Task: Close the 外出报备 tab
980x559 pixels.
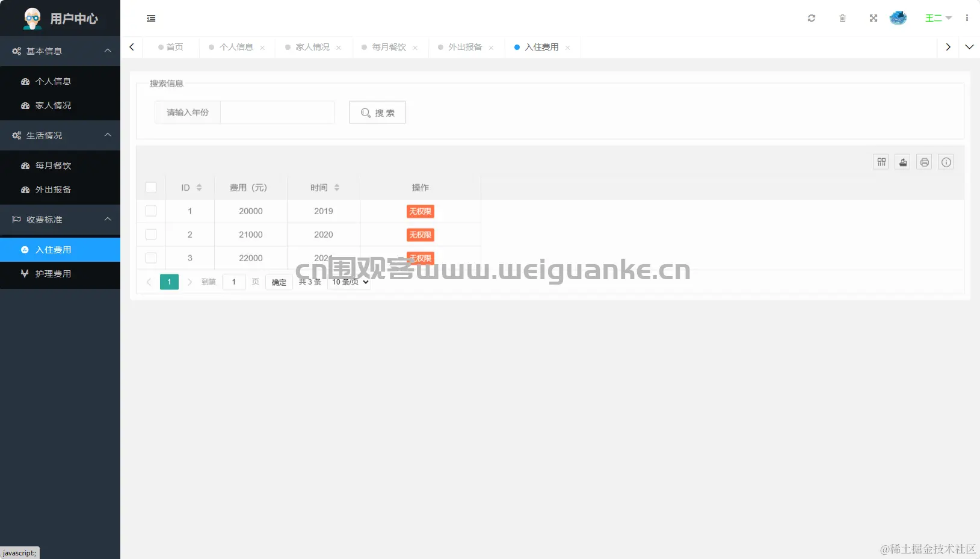Action: pyautogui.click(x=492, y=48)
